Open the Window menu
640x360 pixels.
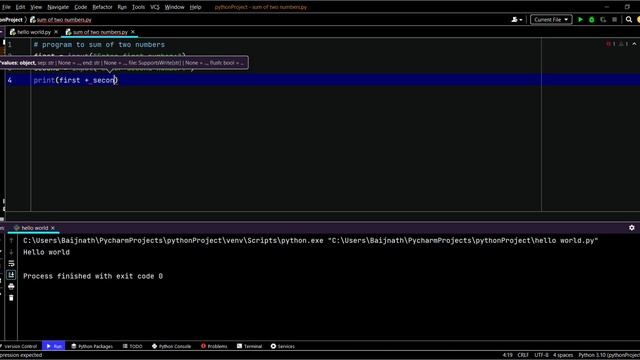[174, 7]
